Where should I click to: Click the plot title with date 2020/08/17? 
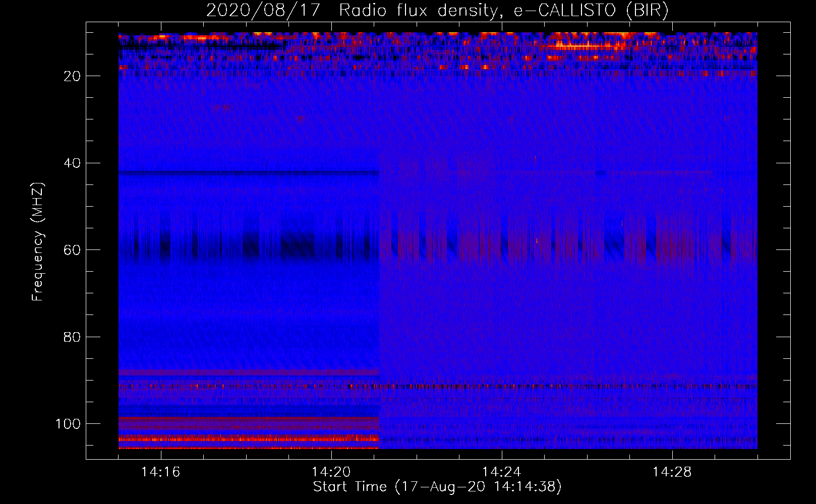point(437,11)
